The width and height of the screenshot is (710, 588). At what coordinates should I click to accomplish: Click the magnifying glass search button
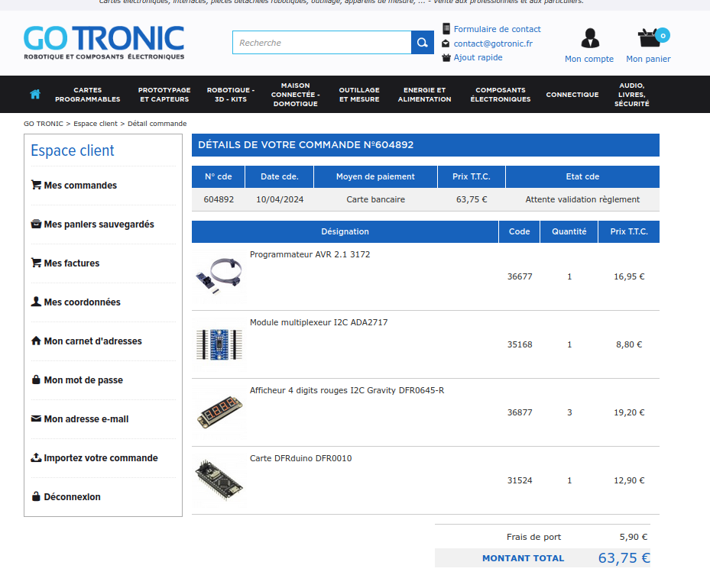(x=422, y=43)
